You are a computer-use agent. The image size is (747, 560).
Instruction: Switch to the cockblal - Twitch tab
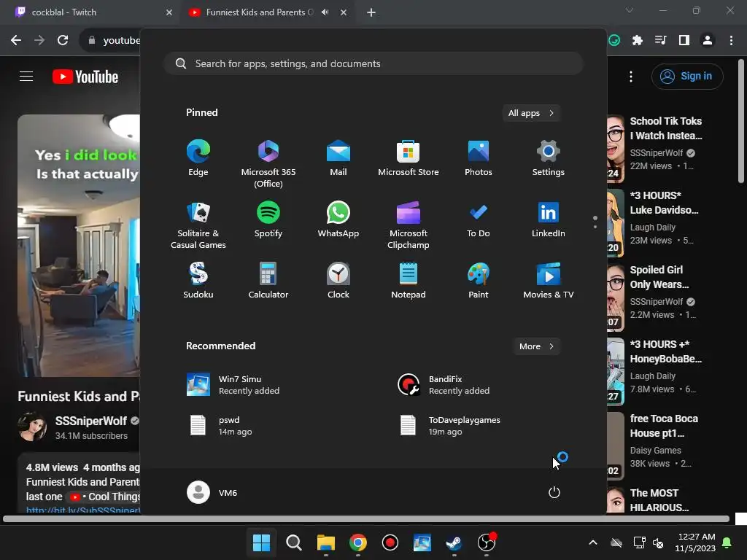[x=90, y=12]
